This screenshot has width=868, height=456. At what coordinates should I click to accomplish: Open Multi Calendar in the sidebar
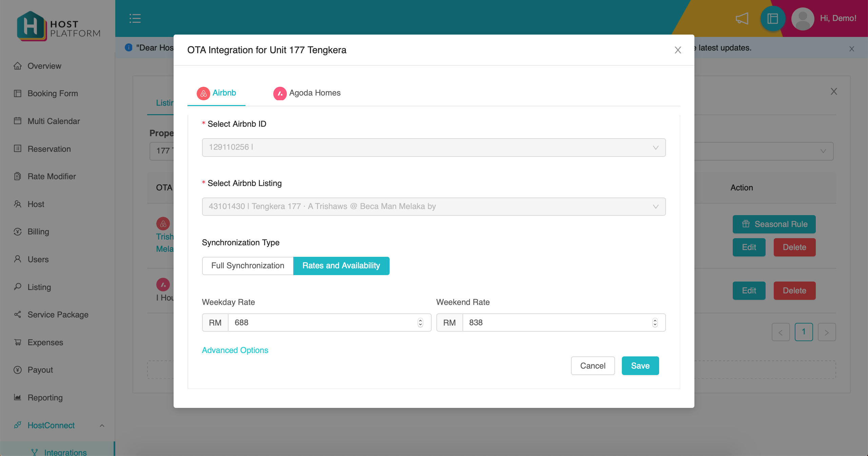point(54,121)
